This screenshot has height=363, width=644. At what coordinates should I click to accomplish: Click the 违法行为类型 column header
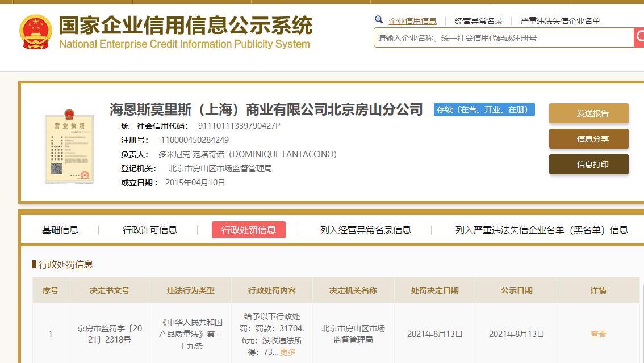(x=191, y=290)
